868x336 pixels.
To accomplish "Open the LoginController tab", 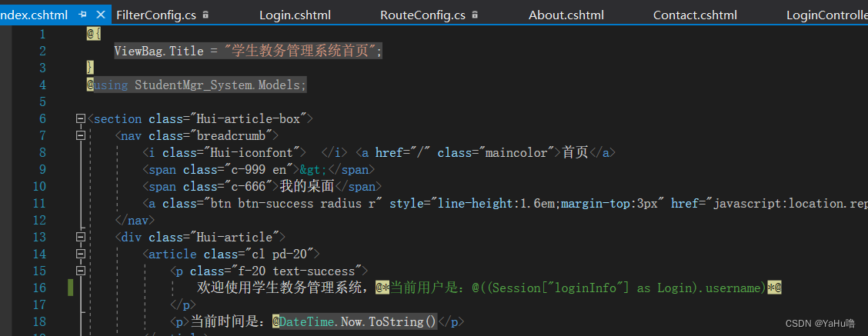I will 827,15.
